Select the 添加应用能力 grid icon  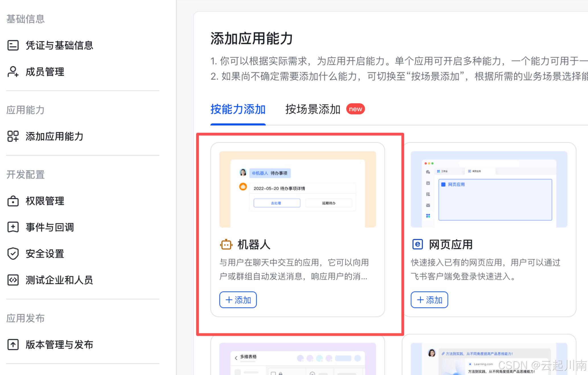click(x=13, y=136)
